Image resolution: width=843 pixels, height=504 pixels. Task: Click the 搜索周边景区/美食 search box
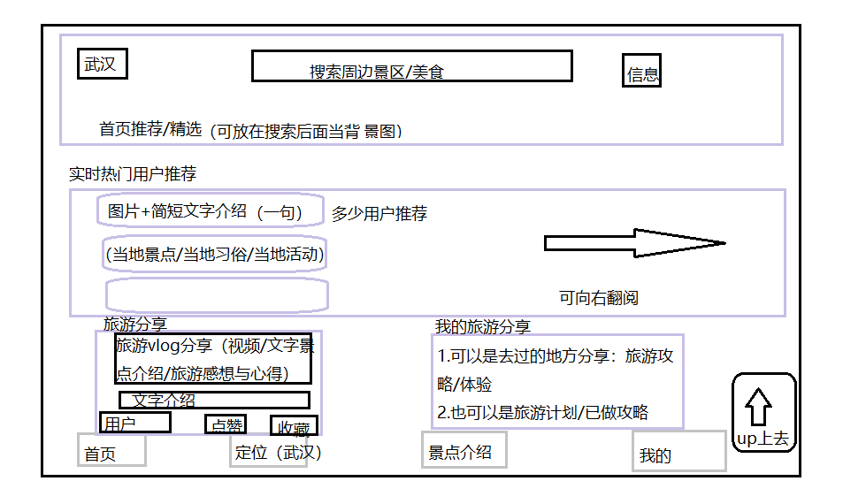pyautogui.click(x=411, y=66)
